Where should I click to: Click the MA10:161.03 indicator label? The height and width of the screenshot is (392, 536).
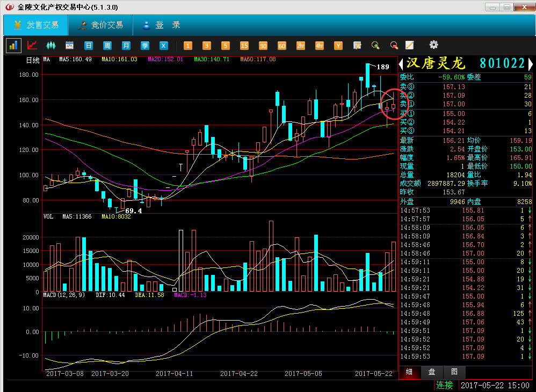pyautogui.click(x=119, y=60)
